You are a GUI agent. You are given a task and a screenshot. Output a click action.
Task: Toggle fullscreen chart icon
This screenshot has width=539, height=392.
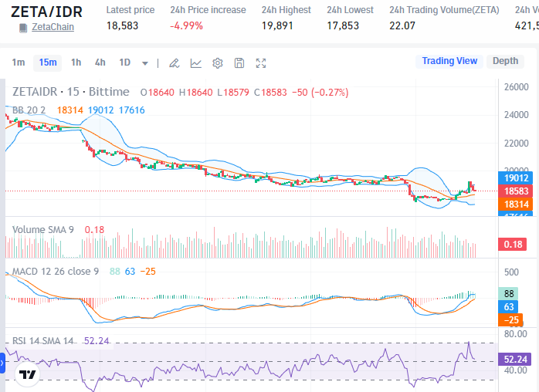(x=261, y=63)
